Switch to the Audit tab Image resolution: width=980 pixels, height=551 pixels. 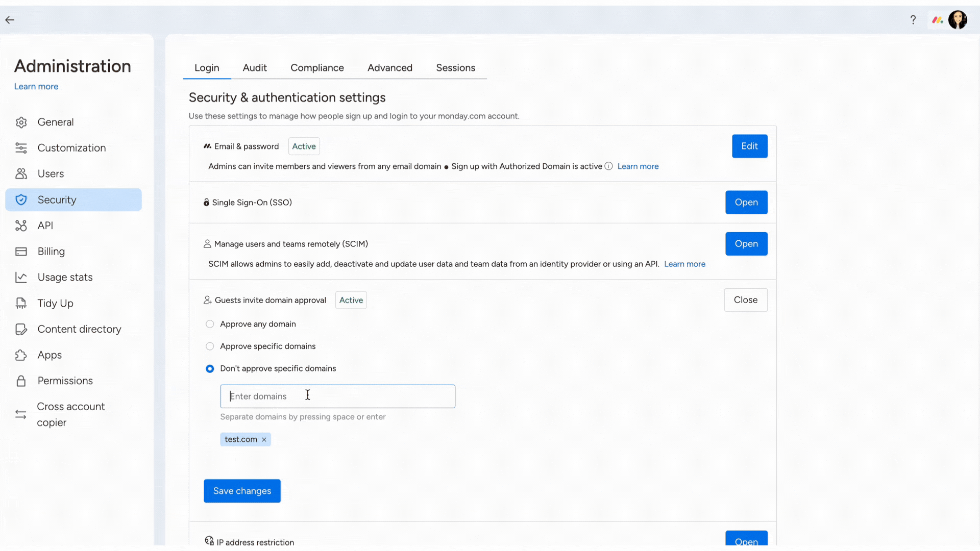[x=254, y=67]
